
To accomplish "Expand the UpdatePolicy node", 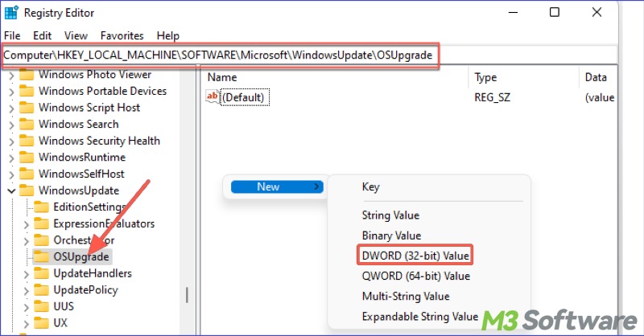I will 26,291.
